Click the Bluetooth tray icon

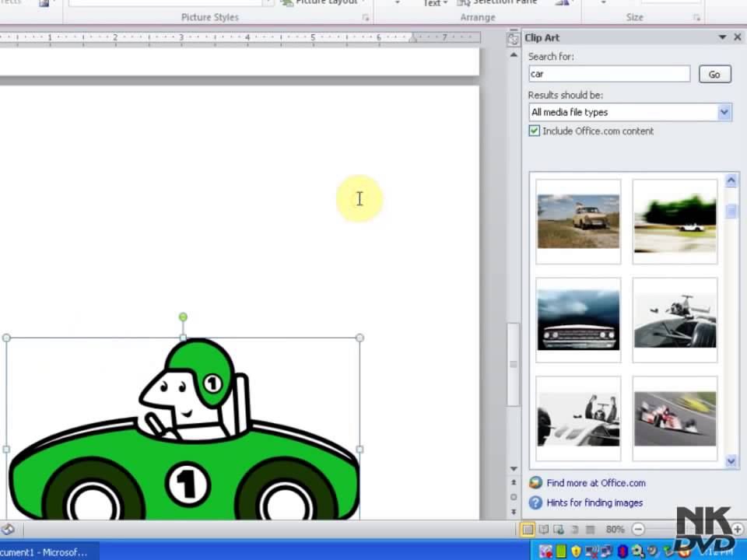622,552
